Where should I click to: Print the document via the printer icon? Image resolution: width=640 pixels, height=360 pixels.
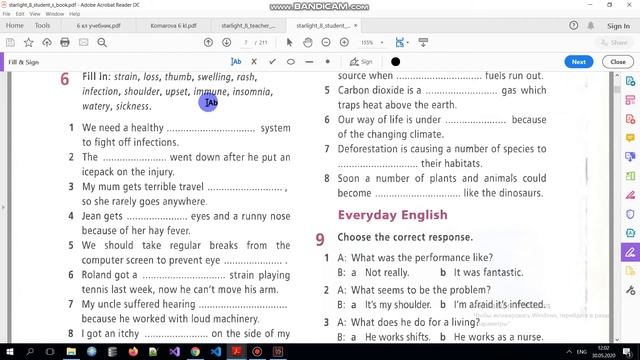point(65,42)
